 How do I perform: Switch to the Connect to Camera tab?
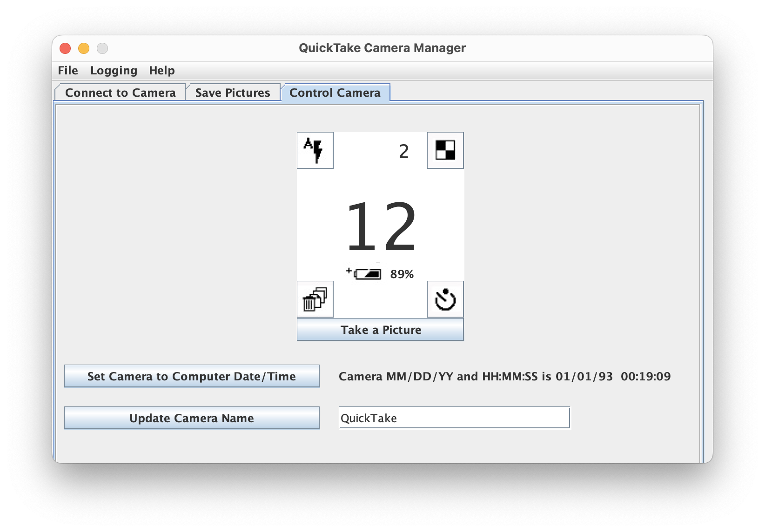click(120, 93)
